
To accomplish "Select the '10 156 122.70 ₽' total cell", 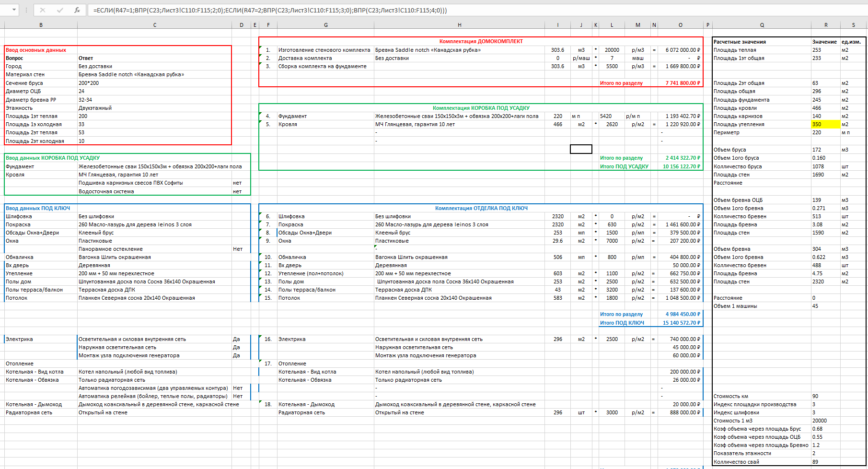I will click(681, 166).
